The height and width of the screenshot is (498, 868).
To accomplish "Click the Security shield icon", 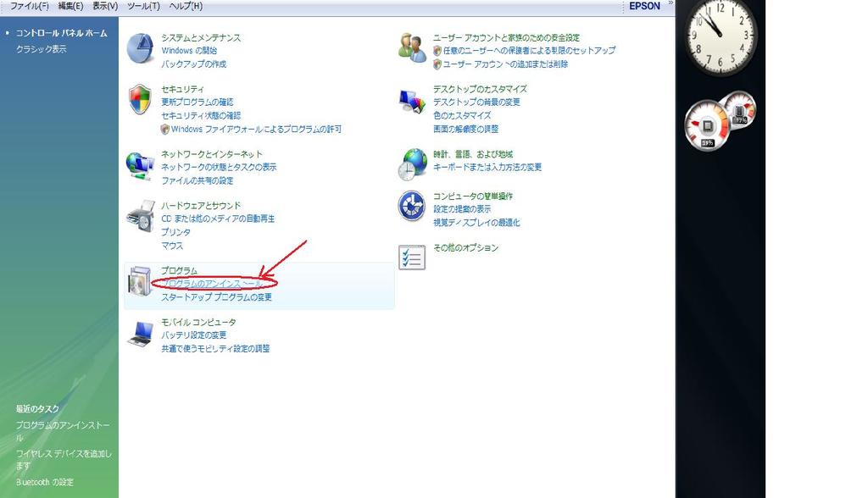I will pyautogui.click(x=140, y=101).
